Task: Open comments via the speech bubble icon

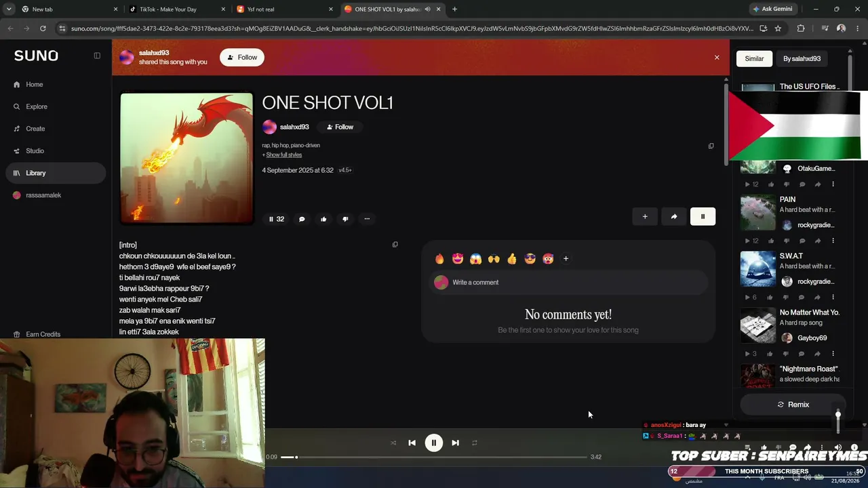Action: click(x=302, y=219)
